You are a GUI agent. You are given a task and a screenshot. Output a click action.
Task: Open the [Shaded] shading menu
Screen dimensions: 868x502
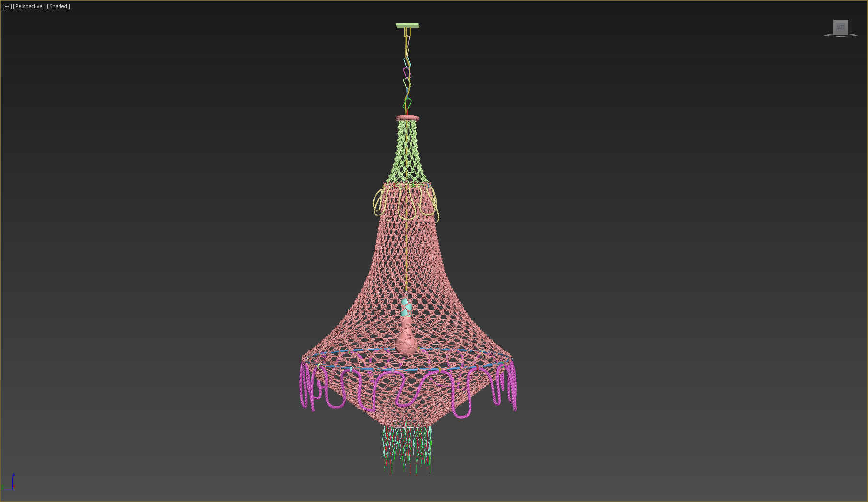coord(59,6)
